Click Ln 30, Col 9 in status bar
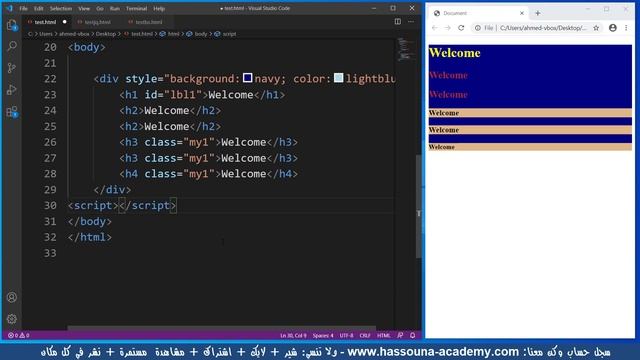Viewport: 640px width, 360px height. tap(293, 336)
